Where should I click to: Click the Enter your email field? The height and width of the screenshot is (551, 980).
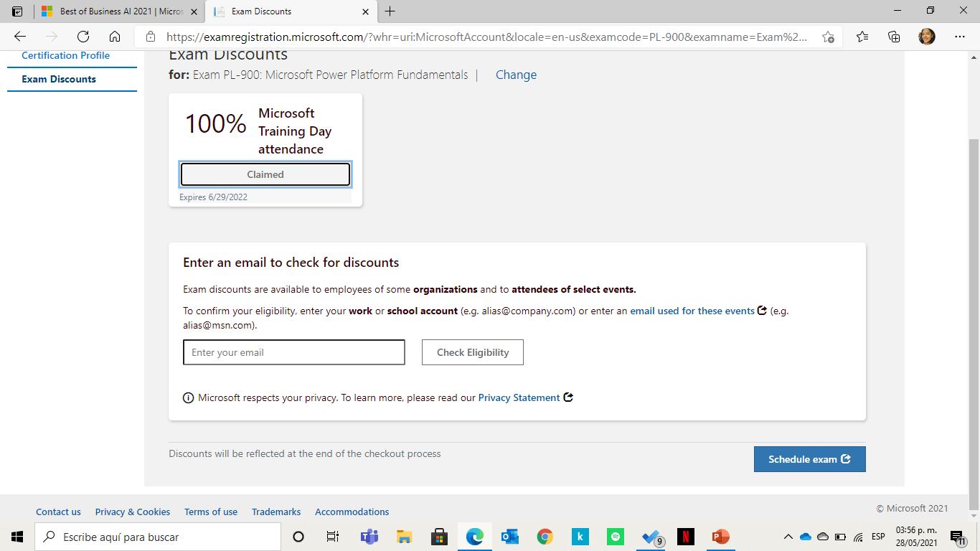point(294,352)
